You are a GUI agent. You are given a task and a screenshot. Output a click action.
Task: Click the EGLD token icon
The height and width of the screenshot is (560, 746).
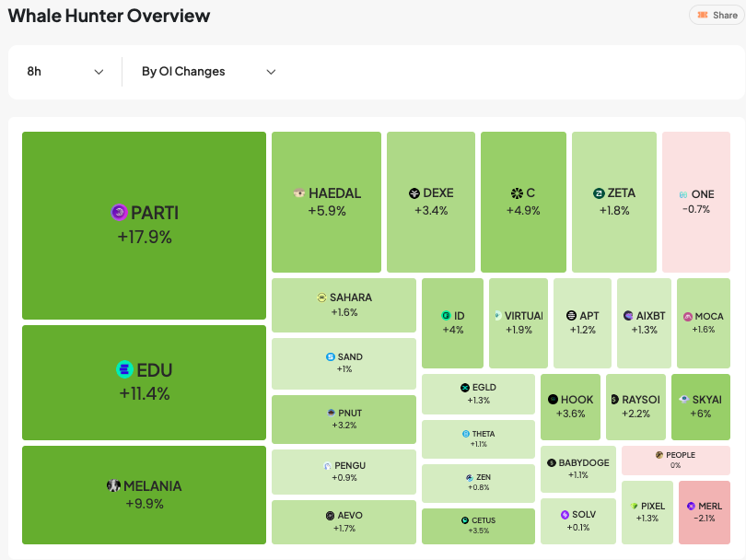pos(465,388)
